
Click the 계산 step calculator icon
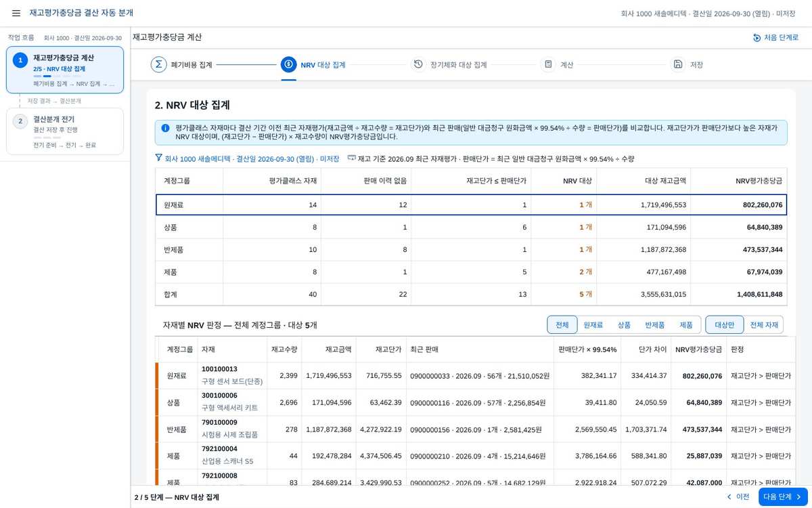[548, 64]
